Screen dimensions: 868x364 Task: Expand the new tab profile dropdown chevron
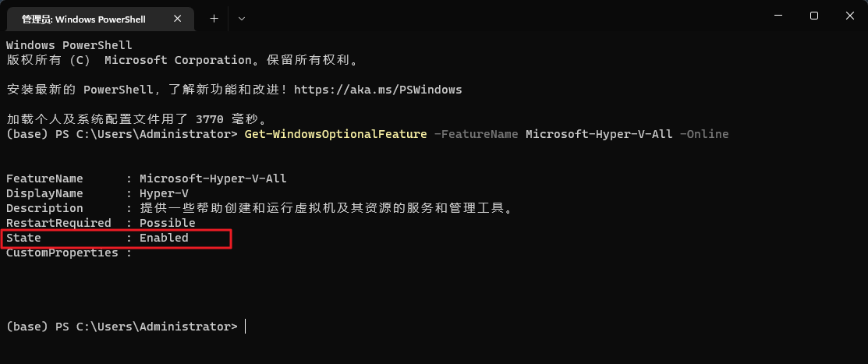241,18
